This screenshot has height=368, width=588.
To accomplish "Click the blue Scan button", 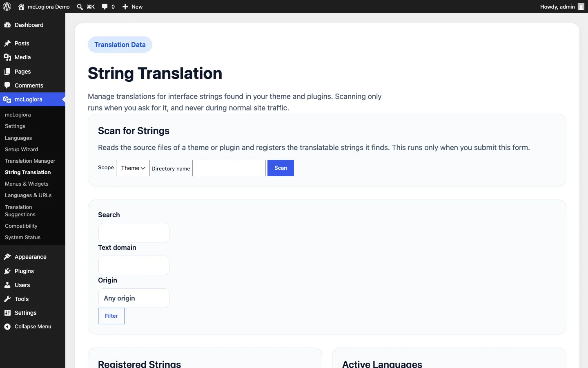I will [281, 168].
